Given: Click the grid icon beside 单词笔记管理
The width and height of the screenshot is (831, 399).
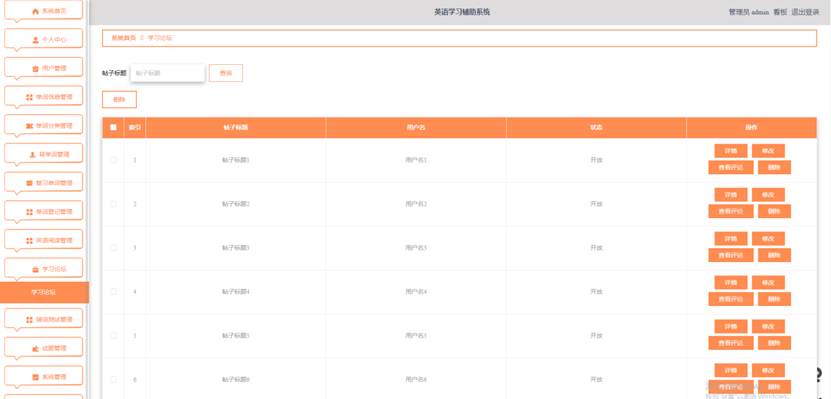Looking at the screenshot, I should pyautogui.click(x=29, y=211).
